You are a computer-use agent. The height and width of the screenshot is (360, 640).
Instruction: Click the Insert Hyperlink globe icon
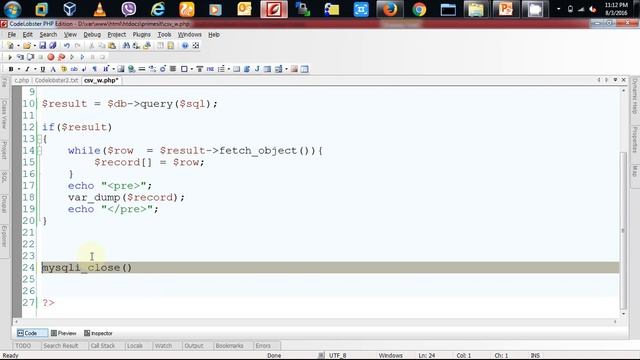point(131,69)
